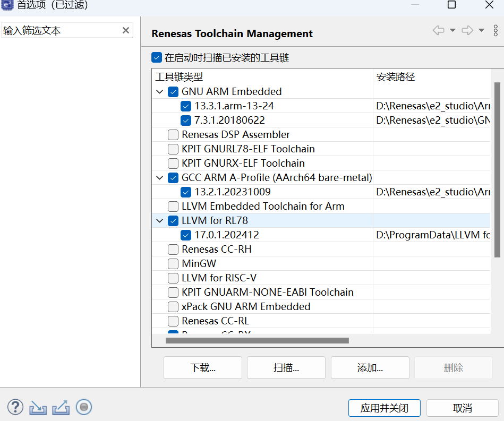Select the 17.0.1.202412 version label

tap(227, 235)
